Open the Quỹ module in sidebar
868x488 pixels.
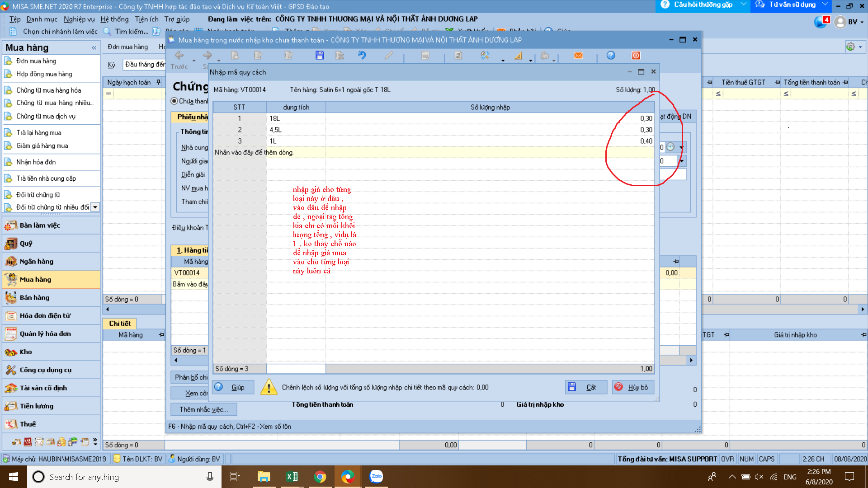click(51, 244)
